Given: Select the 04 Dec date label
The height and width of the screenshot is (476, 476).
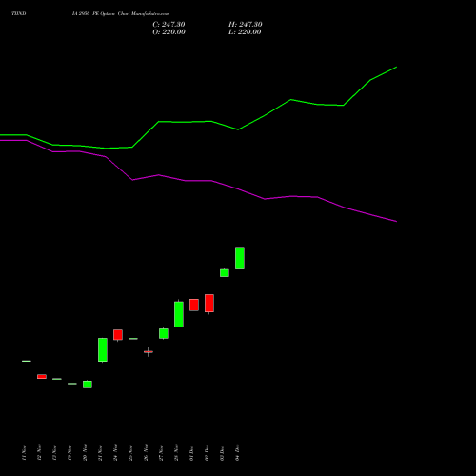Looking at the screenshot, I should click(x=237, y=452).
